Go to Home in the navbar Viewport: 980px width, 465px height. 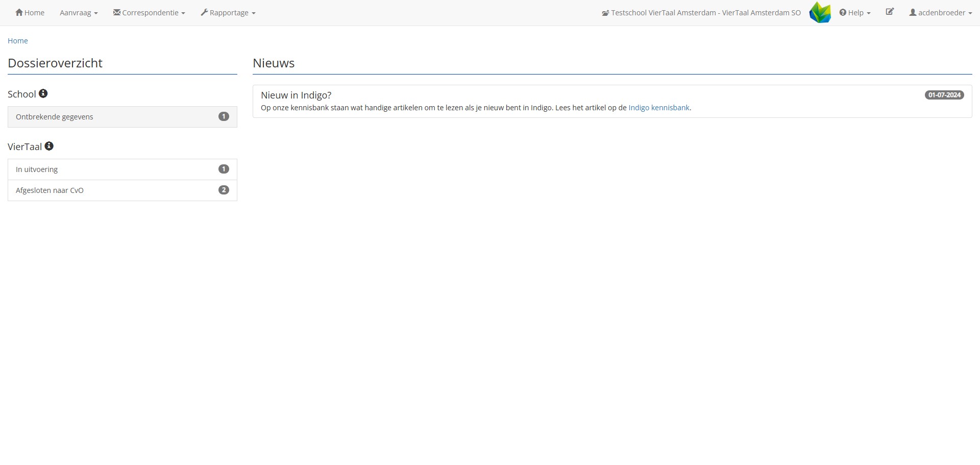[30, 13]
